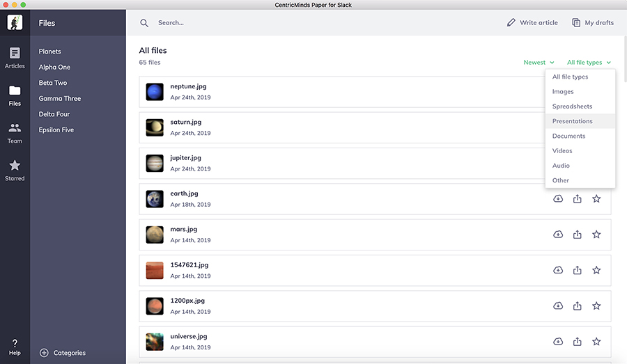
Task: Filter files by Documents
Action: point(580,136)
